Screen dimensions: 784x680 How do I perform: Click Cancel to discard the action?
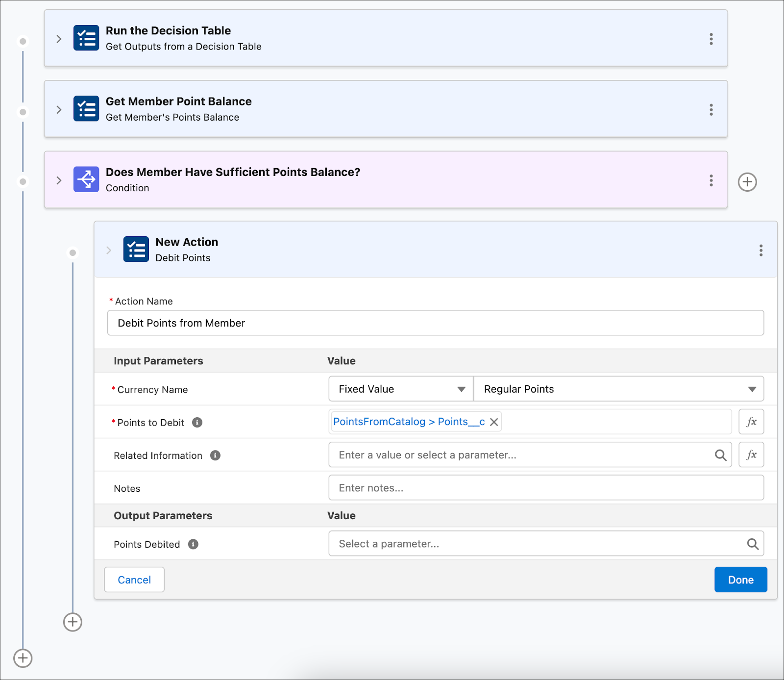point(134,579)
